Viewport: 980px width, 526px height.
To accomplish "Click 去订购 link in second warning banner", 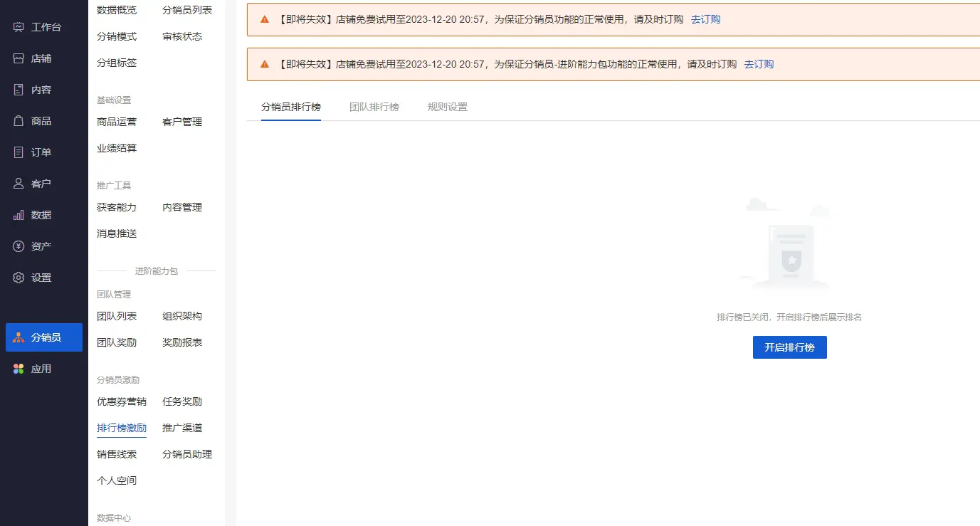I will click(759, 64).
